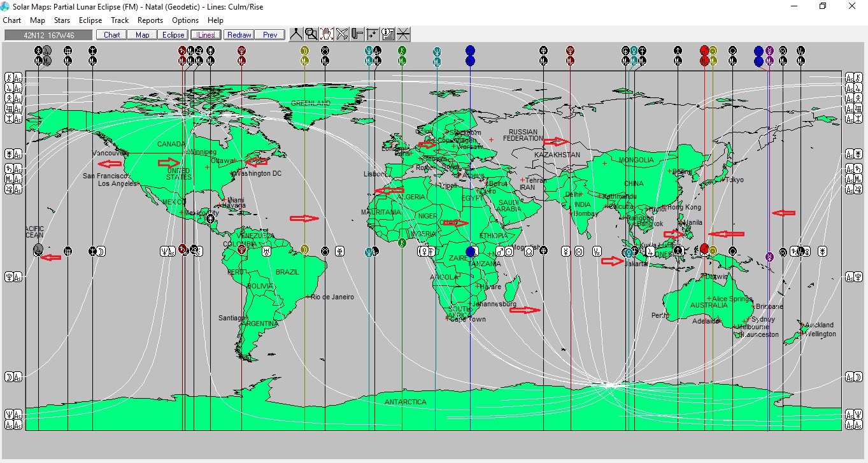Click the crossed scissors toolbar icon
Screen dimensions: 868x463
click(x=342, y=34)
